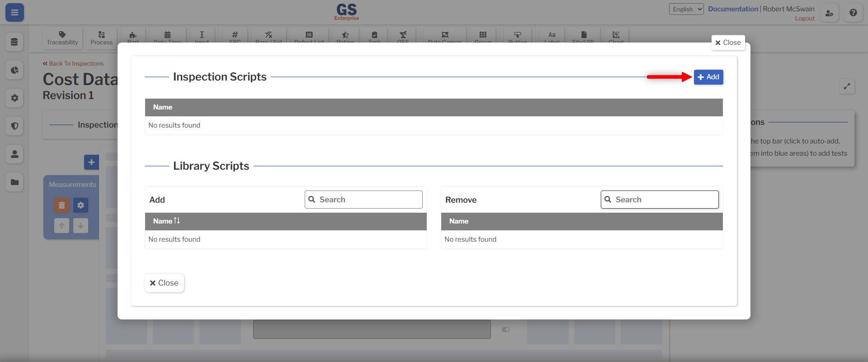Click the GS Enterprise logo
The height and width of the screenshot is (362, 868).
pyautogui.click(x=347, y=12)
